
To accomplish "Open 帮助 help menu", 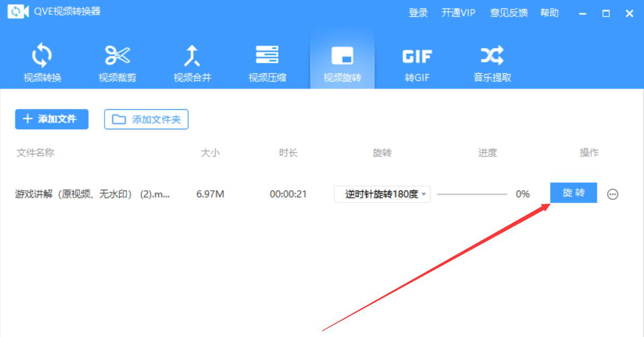I will pyautogui.click(x=549, y=13).
